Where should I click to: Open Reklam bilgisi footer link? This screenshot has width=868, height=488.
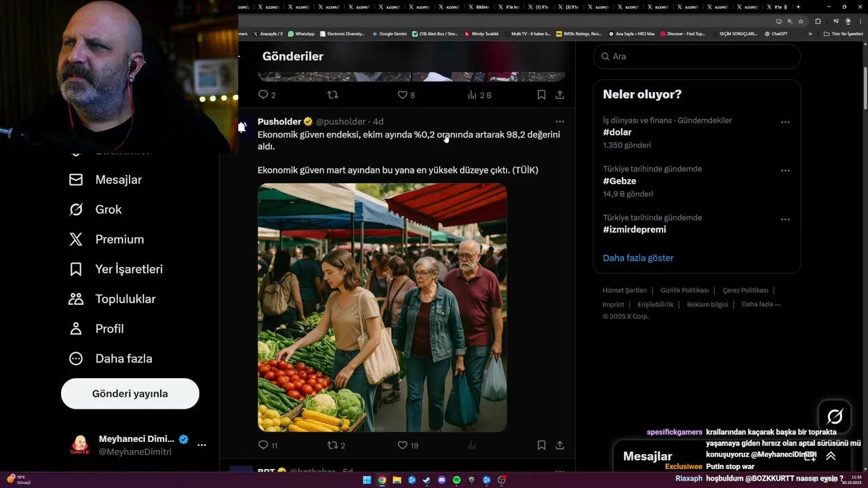click(x=707, y=304)
